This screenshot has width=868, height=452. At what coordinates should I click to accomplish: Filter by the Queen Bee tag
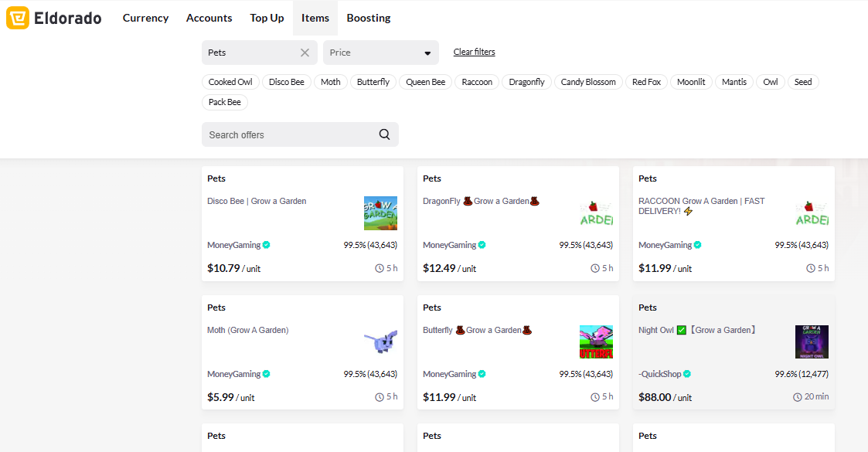426,82
